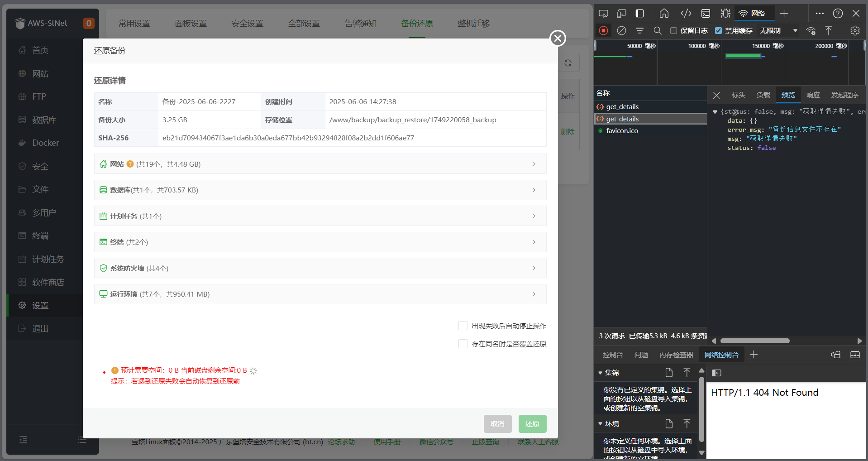
Task: Toggle Disable cache checkbox
Action: point(718,31)
